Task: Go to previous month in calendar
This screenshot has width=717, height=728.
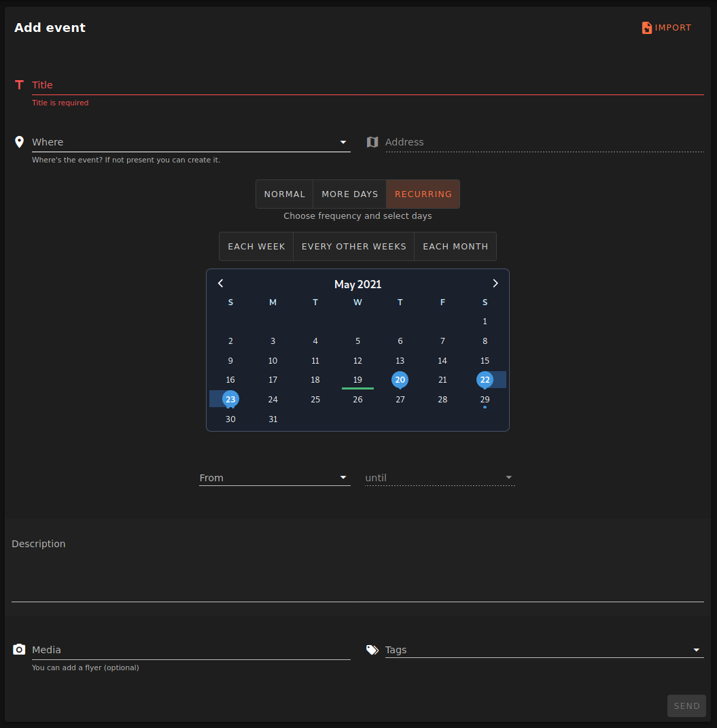Action: [x=220, y=283]
